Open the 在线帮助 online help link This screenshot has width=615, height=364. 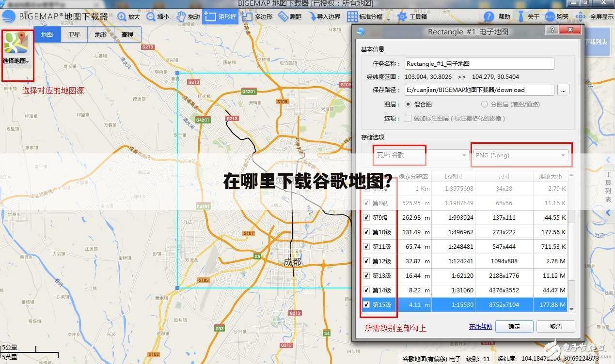click(x=480, y=327)
